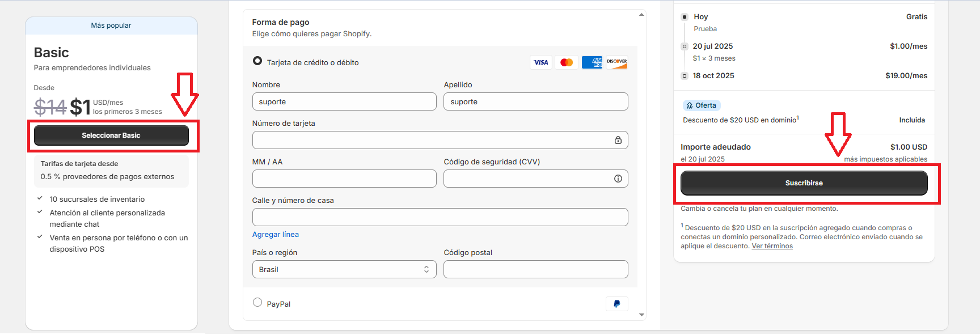
Task: Click Agregar línea link
Action: [x=276, y=234]
